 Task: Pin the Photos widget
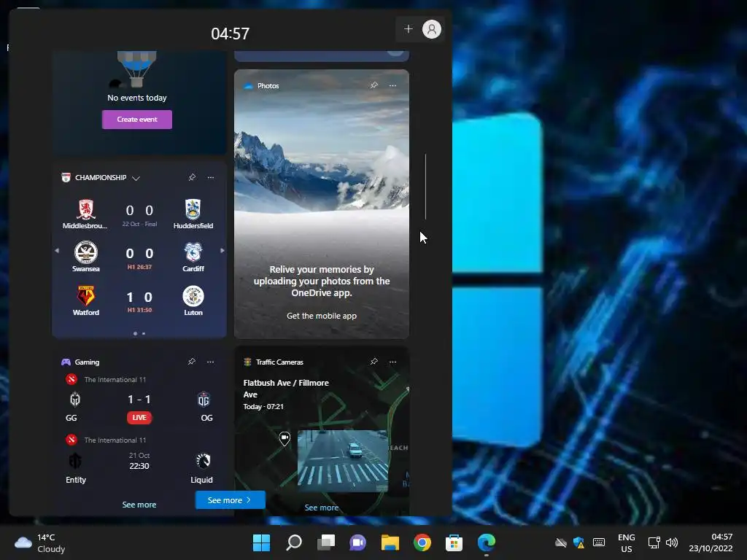pyautogui.click(x=374, y=85)
